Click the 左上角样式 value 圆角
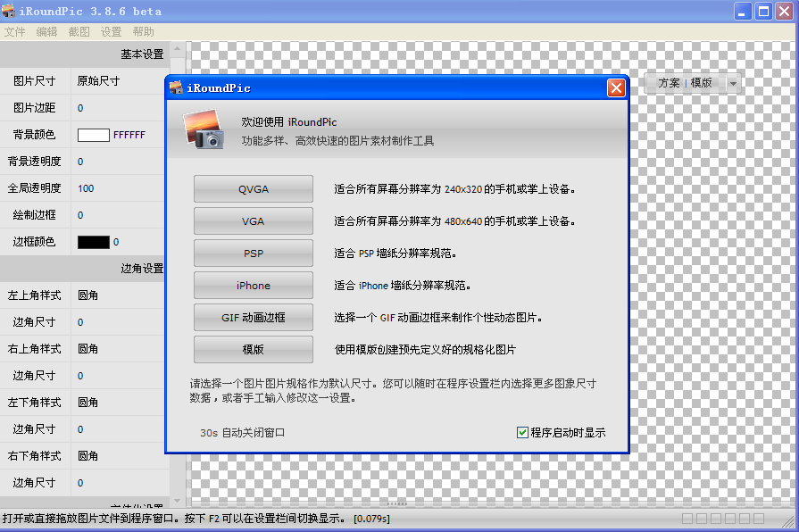This screenshot has height=532, width=799. (x=87, y=295)
